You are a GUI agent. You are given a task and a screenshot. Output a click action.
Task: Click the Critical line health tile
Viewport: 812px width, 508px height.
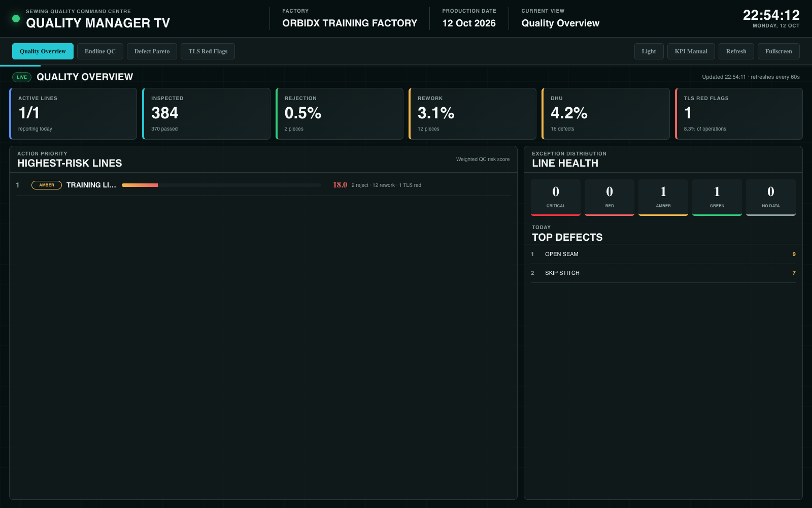click(556, 198)
